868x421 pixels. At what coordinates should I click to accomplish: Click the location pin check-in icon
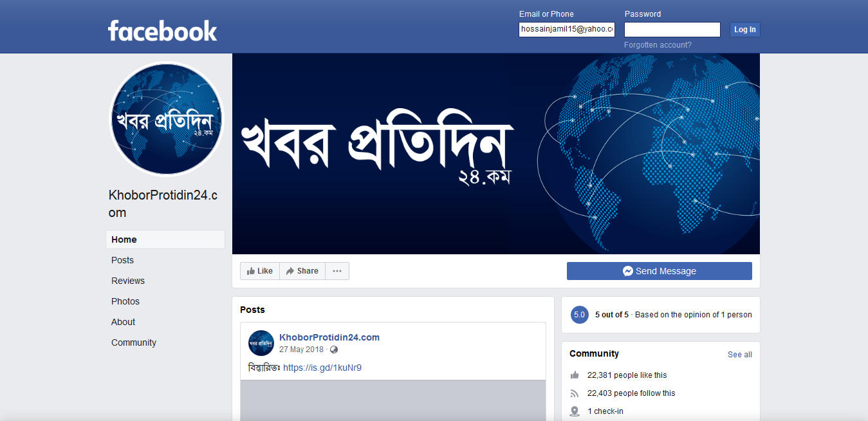575,411
